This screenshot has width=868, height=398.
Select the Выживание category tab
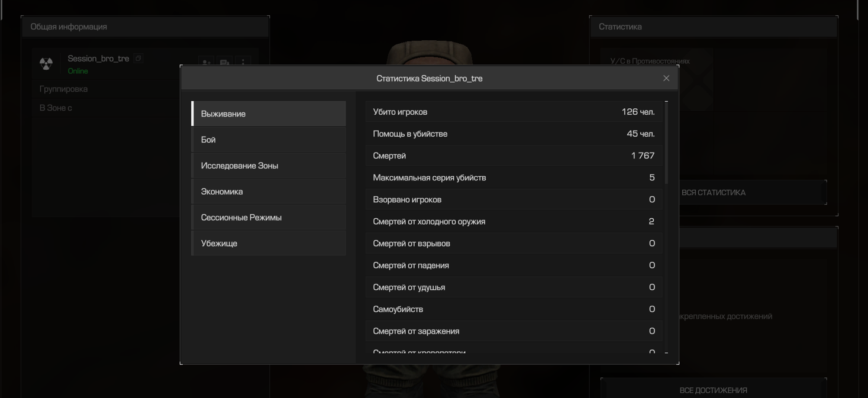[x=269, y=114]
